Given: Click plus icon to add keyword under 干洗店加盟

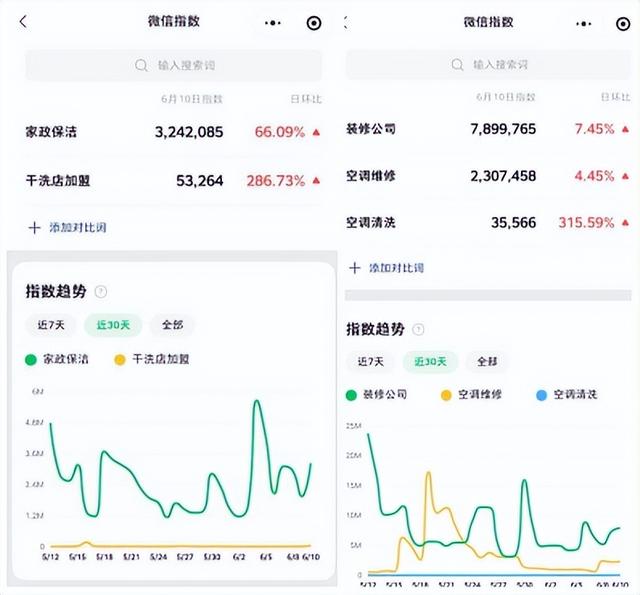Looking at the screenshot, I should (x=34, y=227).
